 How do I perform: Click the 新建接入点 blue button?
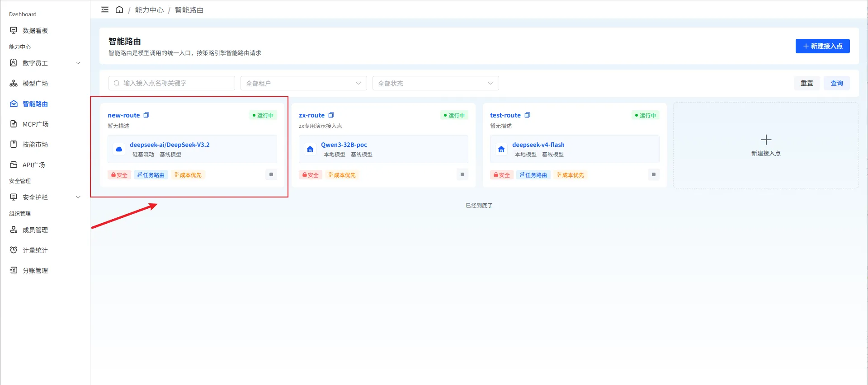pos(823,46)
